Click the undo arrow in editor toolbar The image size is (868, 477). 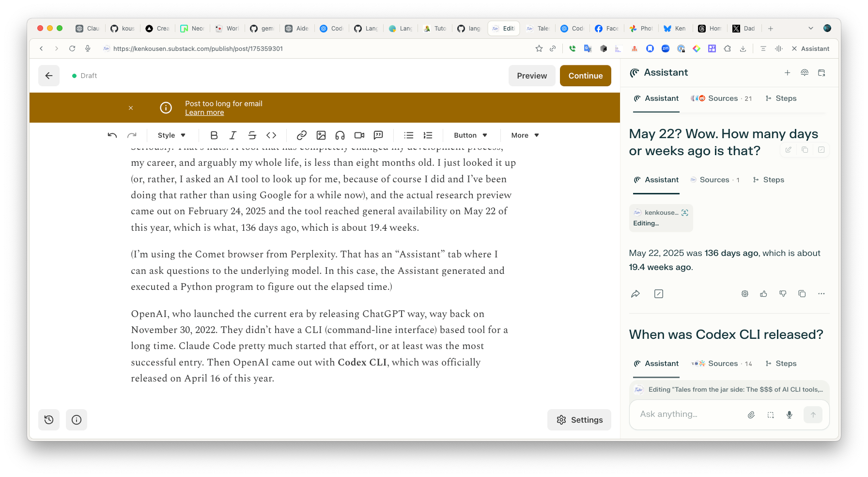coord(112,135)
